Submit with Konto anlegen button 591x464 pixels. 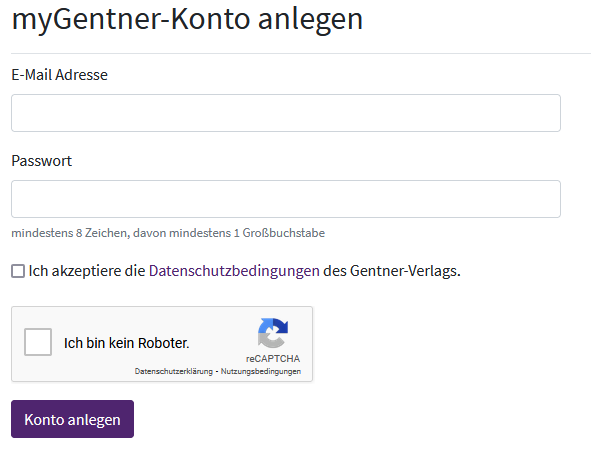(72, 419)
